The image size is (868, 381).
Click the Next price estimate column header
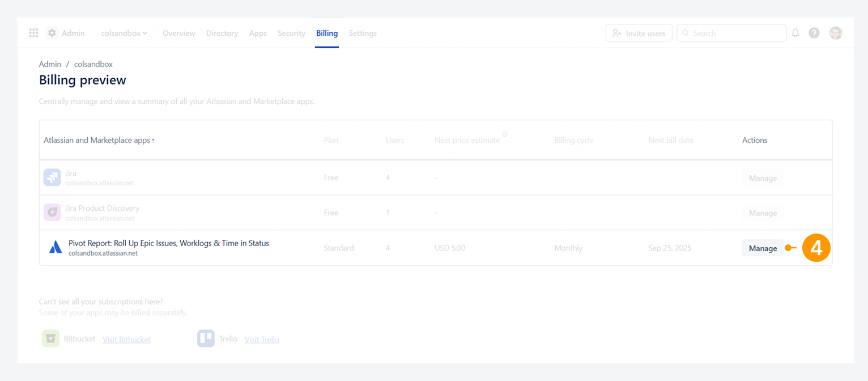(467, 140)
